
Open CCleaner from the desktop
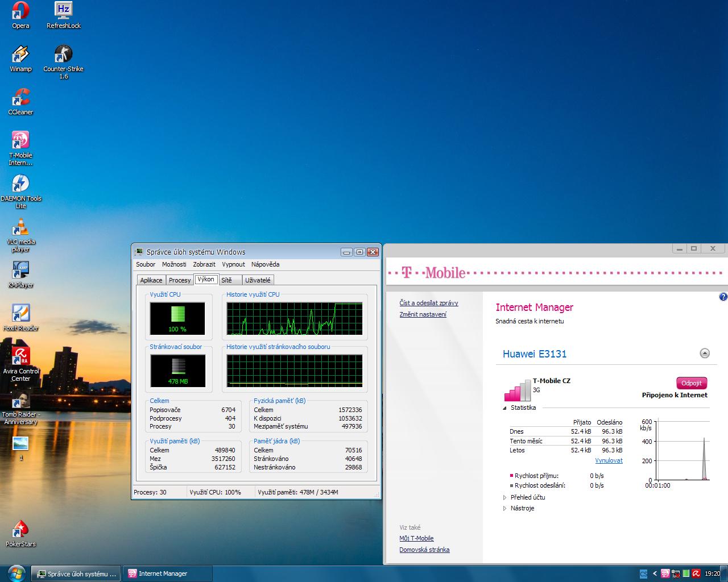(x=20, y=98)
